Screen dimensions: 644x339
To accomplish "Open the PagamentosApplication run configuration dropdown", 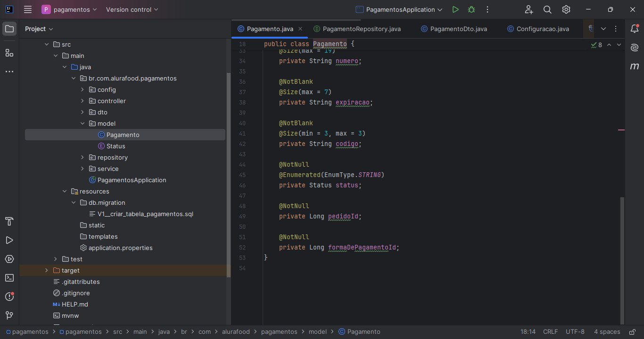I will [399, 9].
